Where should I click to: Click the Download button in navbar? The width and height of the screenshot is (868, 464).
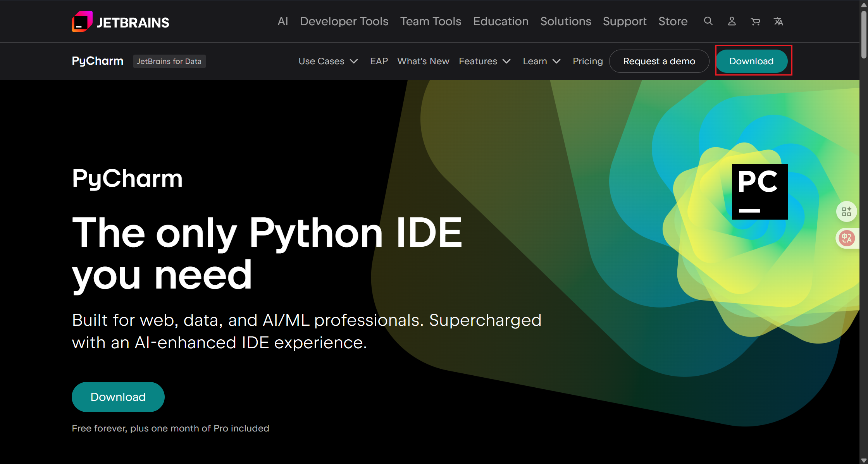[x=751, y=61]
